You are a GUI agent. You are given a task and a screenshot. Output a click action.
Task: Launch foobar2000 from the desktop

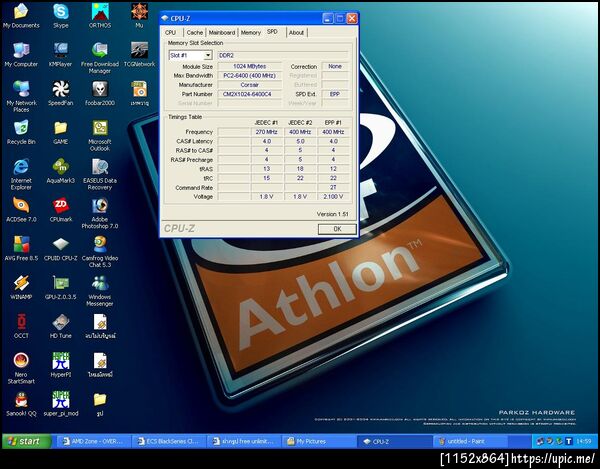pyautogui.click(x=100, y=93)
